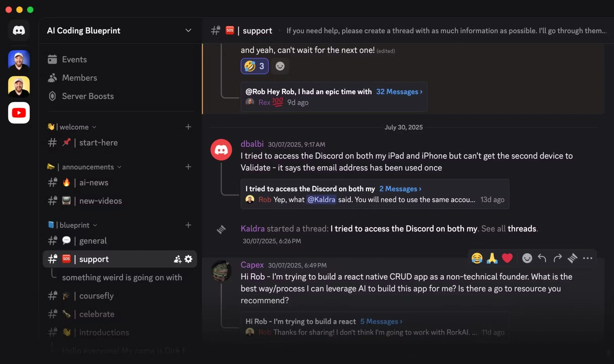Screen dimensions: 614x364
Task: Open the general channel
Action: [x=93, y=241]
